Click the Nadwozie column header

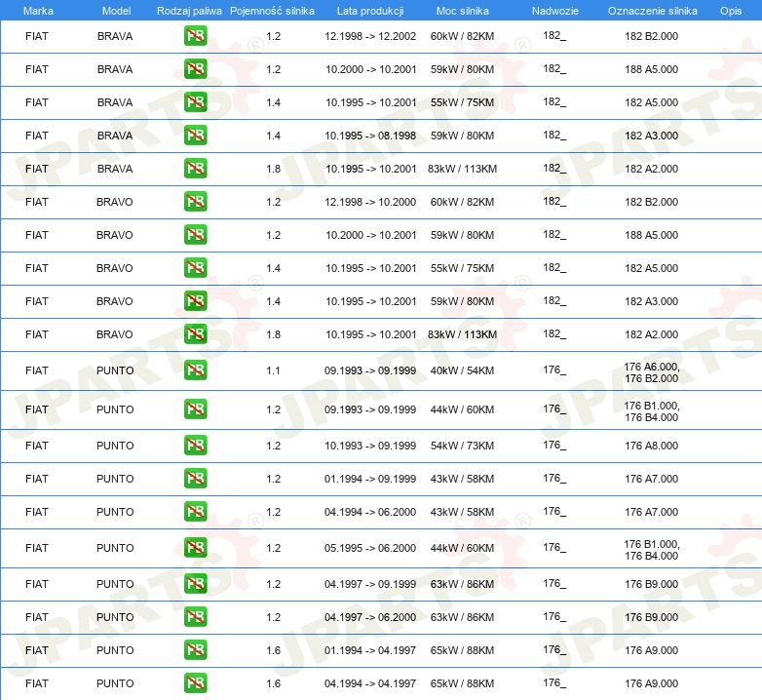555,11
